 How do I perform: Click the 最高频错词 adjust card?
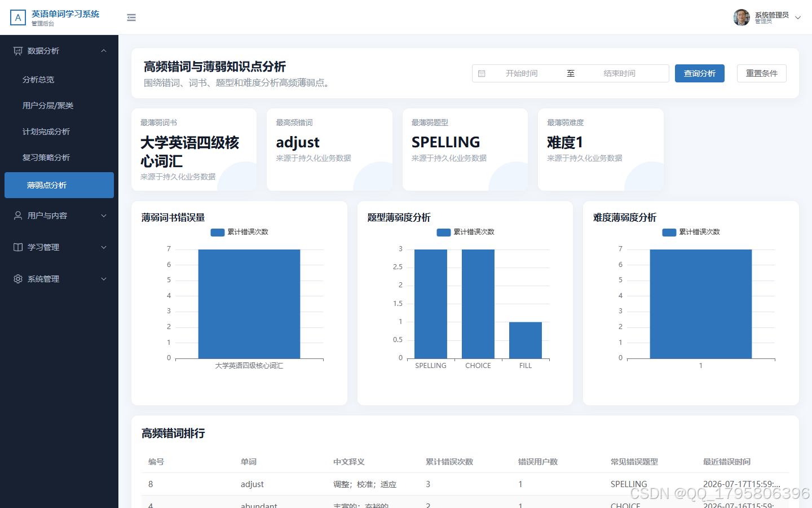click(x=329, y=150)
